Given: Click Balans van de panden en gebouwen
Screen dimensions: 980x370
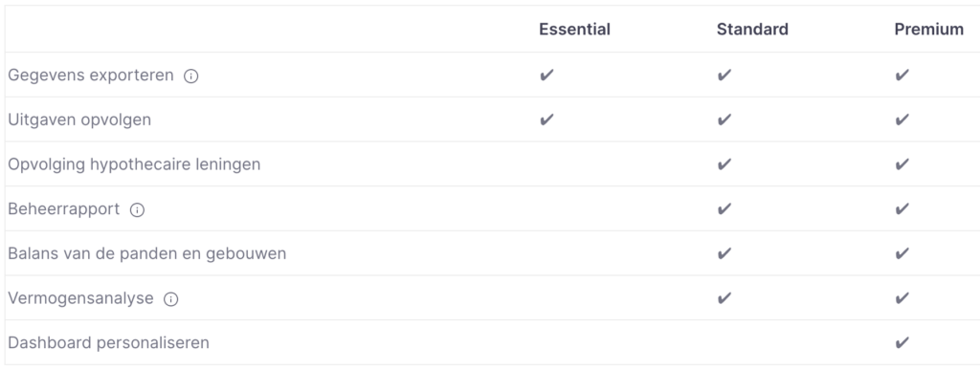Looking at the screenshot, I should pos(146,254).
